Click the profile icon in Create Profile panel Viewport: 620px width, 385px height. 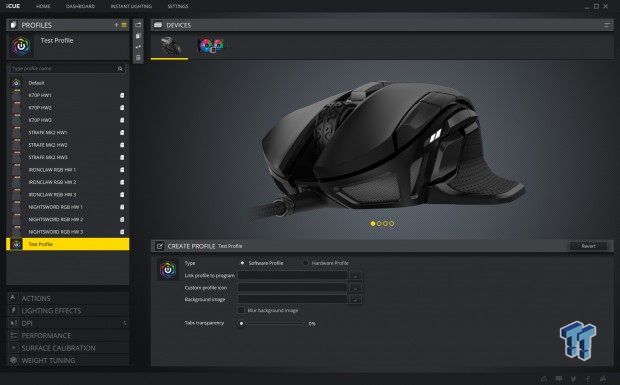pyautogui.click(x=168, y=270)
